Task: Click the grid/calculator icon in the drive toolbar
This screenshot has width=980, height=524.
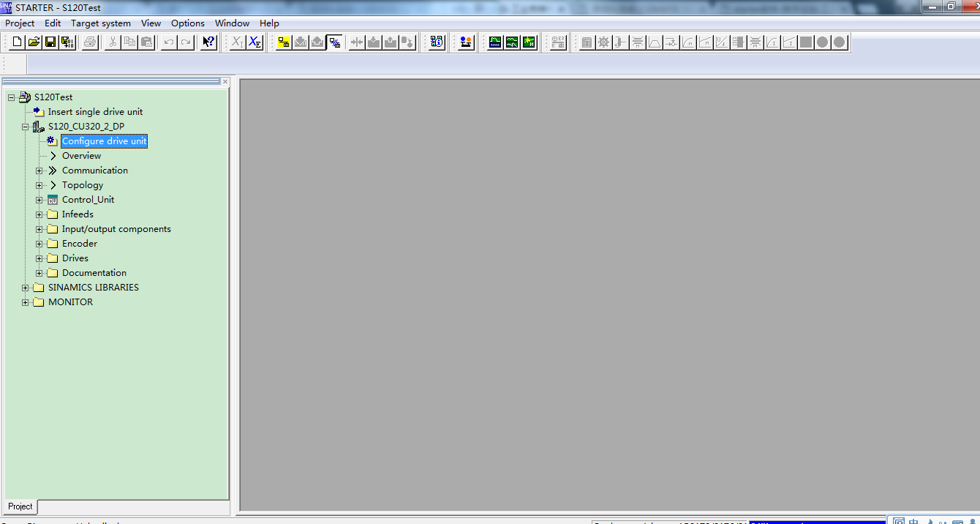Action: point(587,42)
